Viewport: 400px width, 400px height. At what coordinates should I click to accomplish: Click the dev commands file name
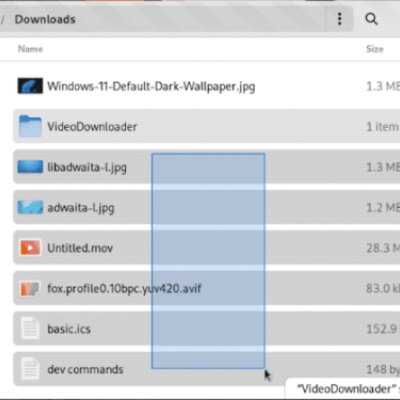[x=85, y=369]
